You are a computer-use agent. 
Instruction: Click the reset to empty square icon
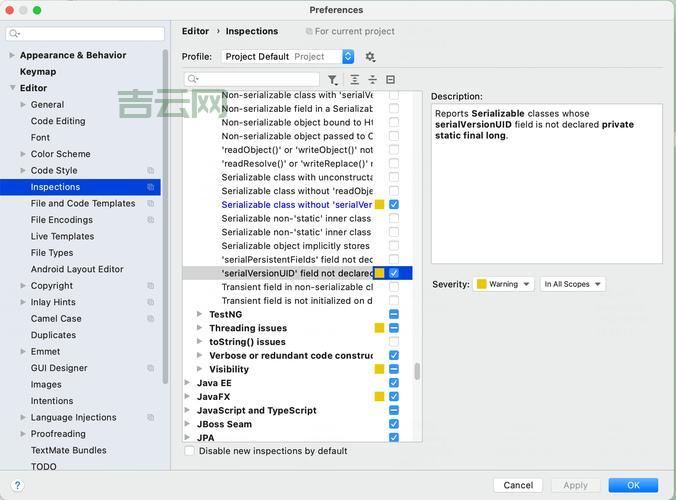pos(390,80)
